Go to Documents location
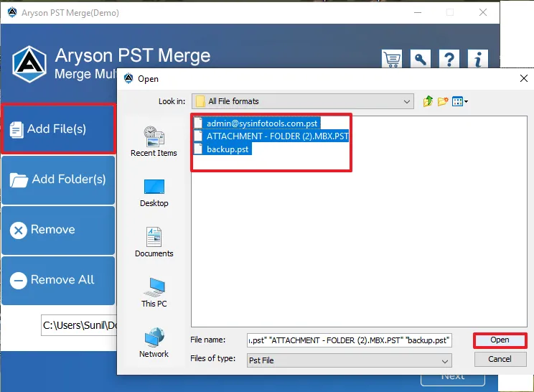534x392 pixels. click(154, 242)
